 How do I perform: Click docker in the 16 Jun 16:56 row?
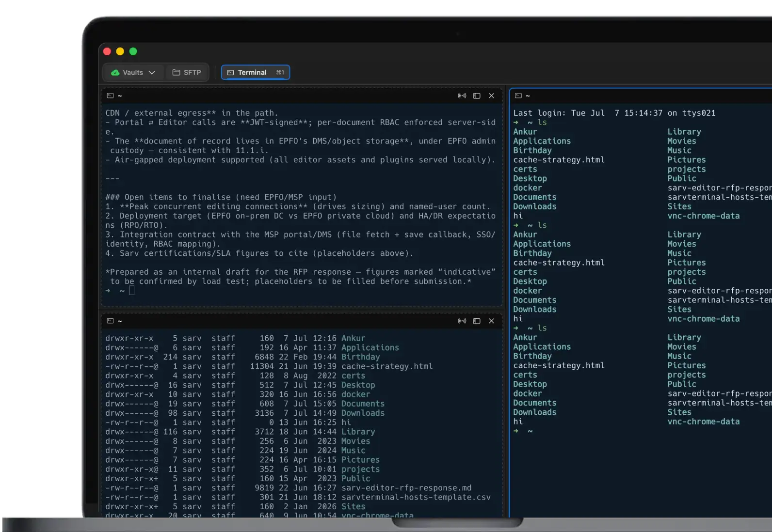click(x=355, y=394)
